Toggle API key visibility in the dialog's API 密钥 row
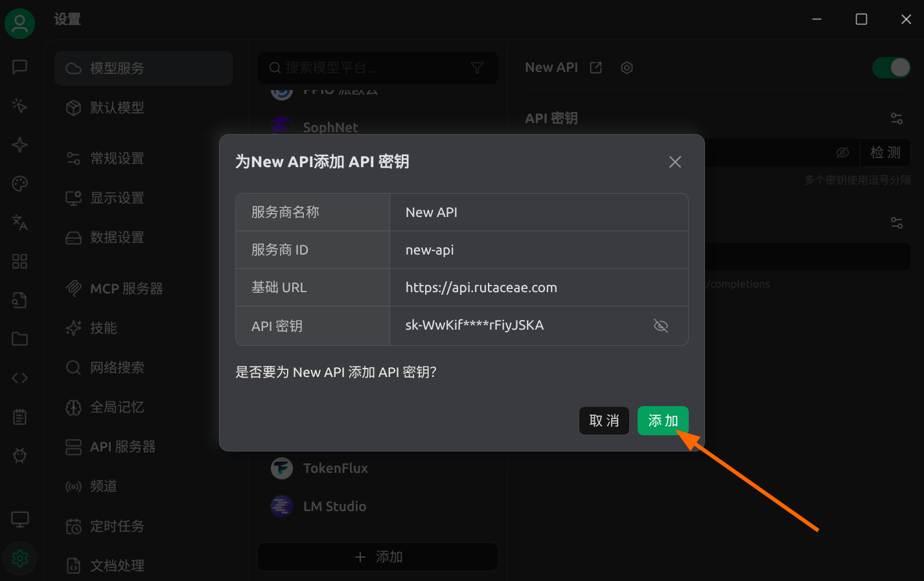Screen dimensions: 924x581 (661, 326)
